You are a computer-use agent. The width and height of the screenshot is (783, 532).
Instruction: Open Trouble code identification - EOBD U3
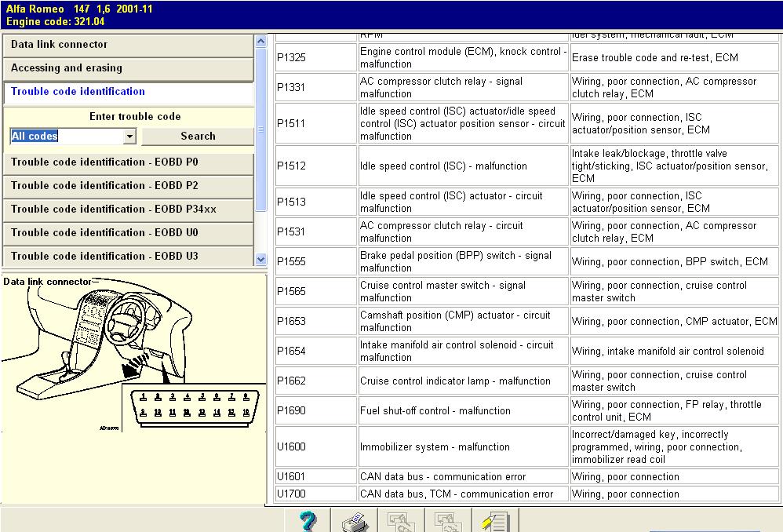pyautogui.click(x=129, y=257)
